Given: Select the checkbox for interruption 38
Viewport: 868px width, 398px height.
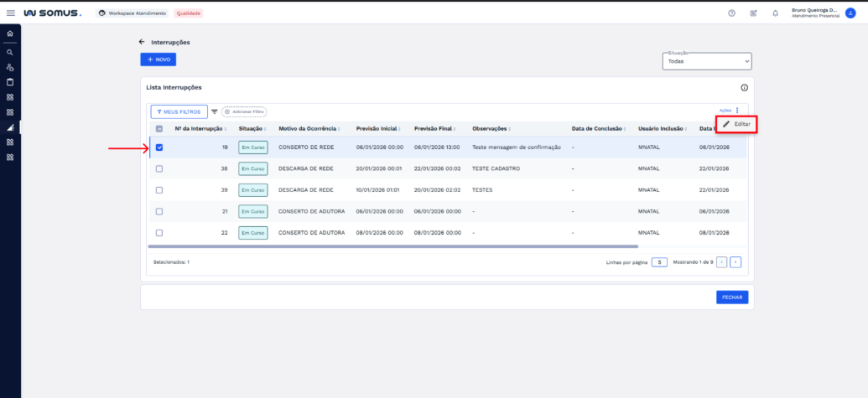Looking at the screenshot, I should click(159, 168).
